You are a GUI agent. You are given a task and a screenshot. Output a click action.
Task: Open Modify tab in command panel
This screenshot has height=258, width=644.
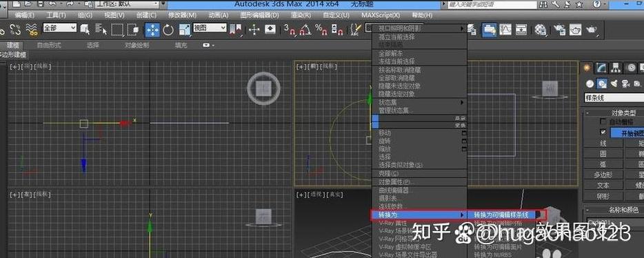point(601,68)
